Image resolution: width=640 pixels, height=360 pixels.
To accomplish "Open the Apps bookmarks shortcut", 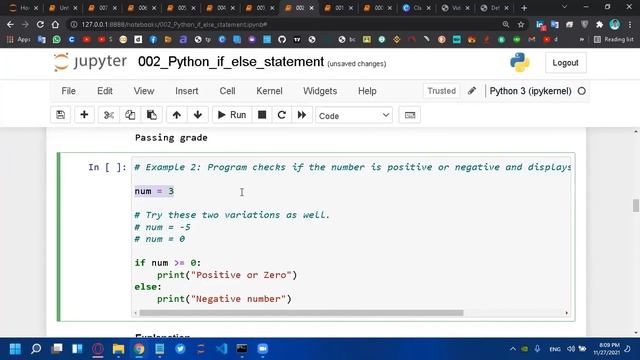I will click(19, 40).
